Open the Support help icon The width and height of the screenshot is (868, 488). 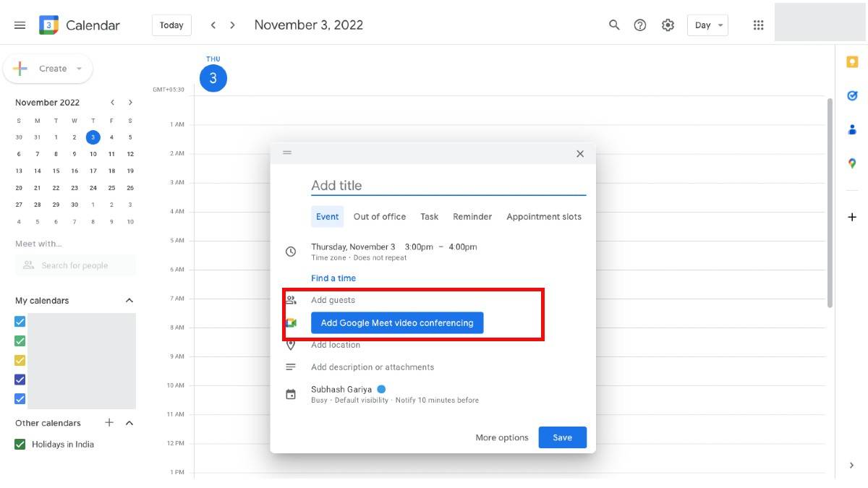coord(640,25)
